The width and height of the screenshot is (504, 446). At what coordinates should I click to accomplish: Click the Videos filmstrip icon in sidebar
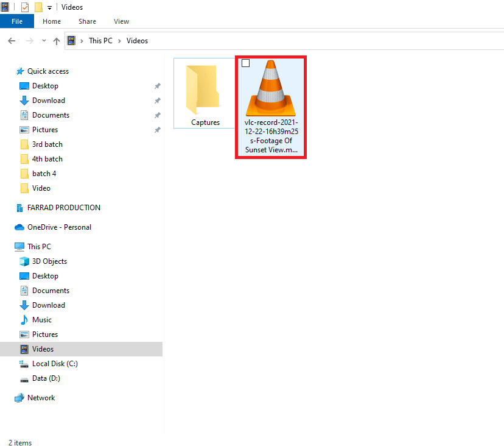point(24,349)
